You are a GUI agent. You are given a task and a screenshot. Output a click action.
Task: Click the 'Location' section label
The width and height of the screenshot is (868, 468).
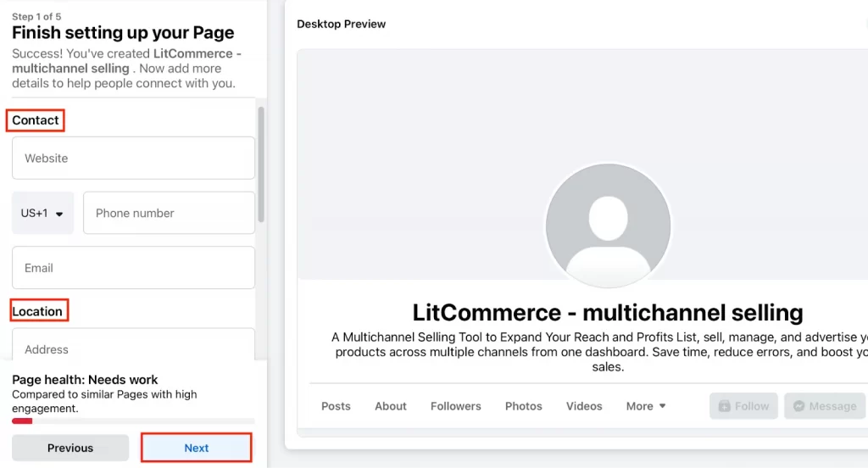pos(37,311)
